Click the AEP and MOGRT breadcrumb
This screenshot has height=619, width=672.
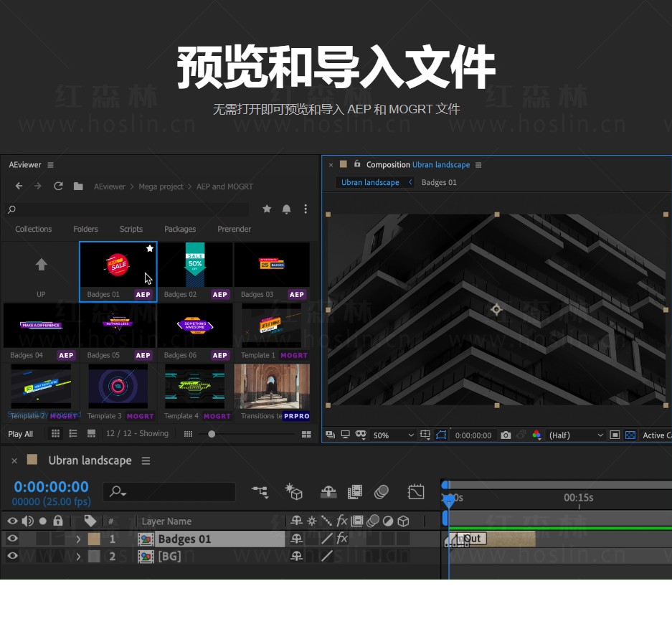[x=224, y=186]
